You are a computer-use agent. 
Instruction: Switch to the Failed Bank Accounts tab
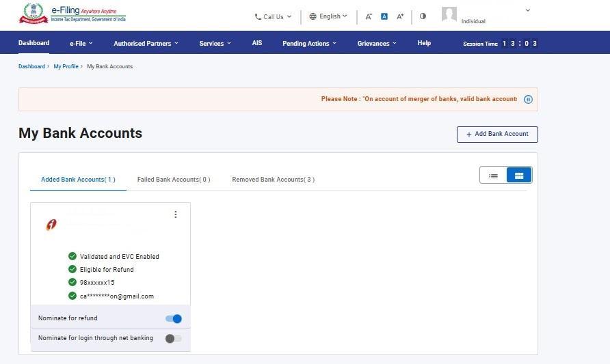click(174, 180)
